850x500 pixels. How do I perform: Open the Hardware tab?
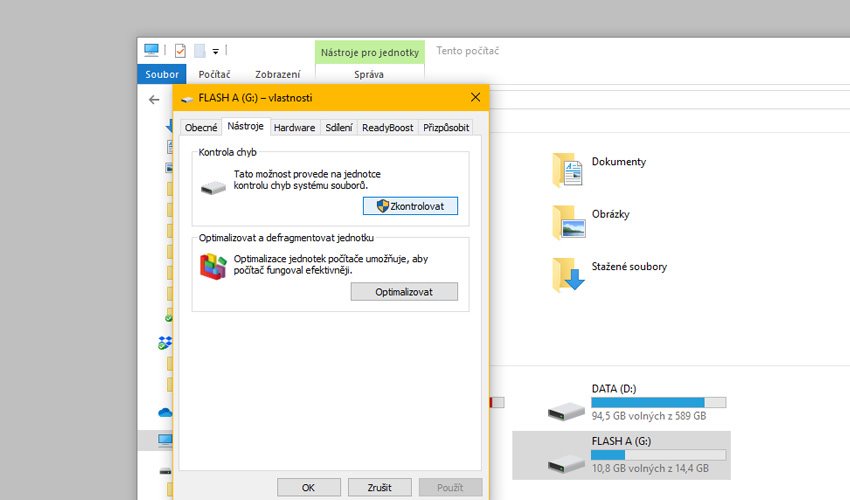pos(294,128)
